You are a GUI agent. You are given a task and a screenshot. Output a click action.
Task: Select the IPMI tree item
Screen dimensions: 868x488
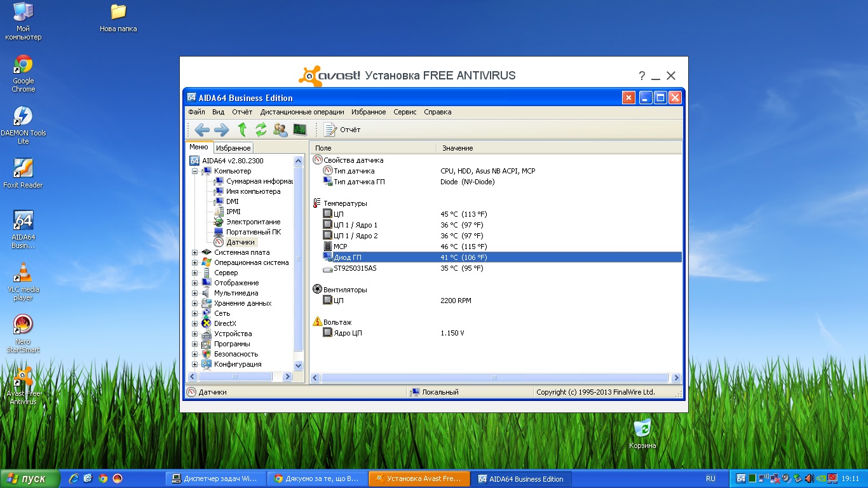(233, 212)
